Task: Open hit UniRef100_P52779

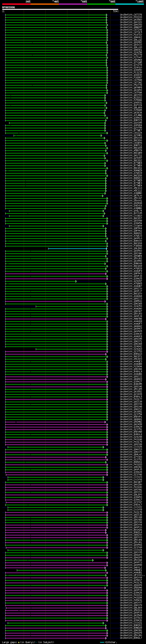Action: coord(131,55)
